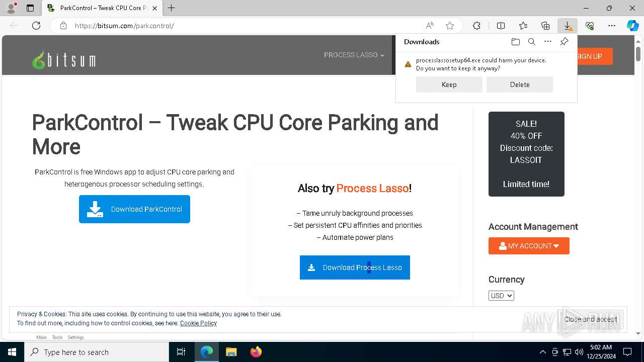The height and width of the screenshot is (362, 644).
Task: Open the Tools menu in the app screenshot
Action: (57, 337)
